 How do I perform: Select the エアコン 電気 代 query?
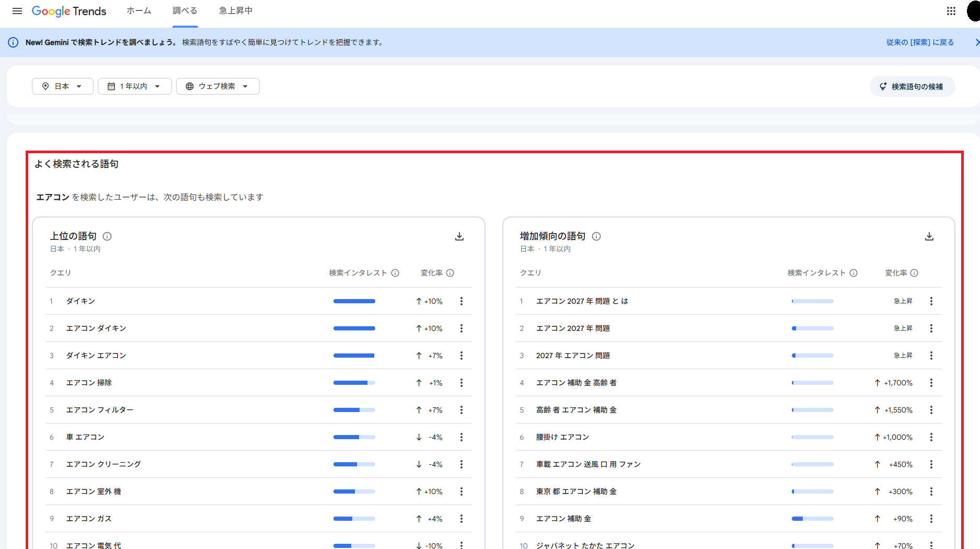point(94,545)
